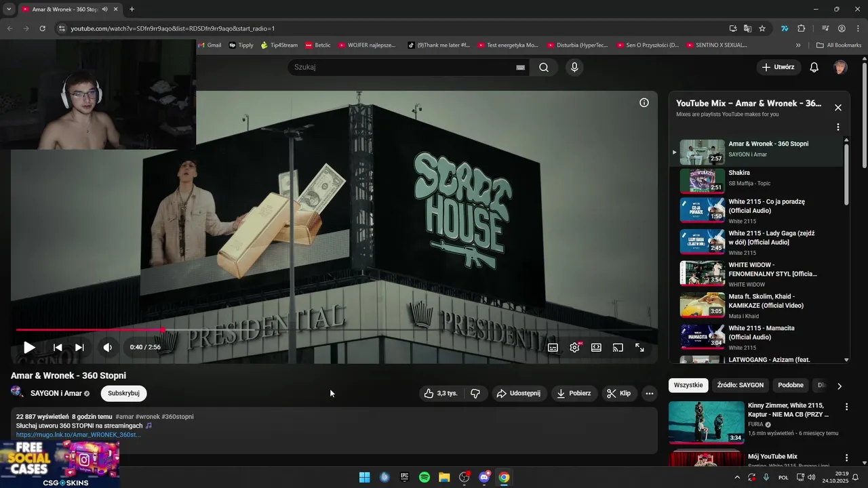Show more filter chips with arrow
The image size is (868, 488).
(840, 386)
